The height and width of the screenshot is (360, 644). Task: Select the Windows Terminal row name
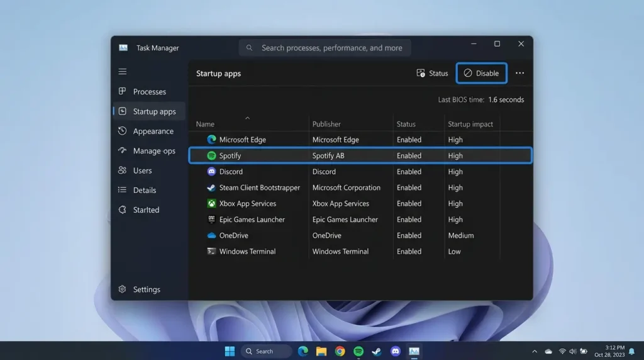[x=247, y=252]
